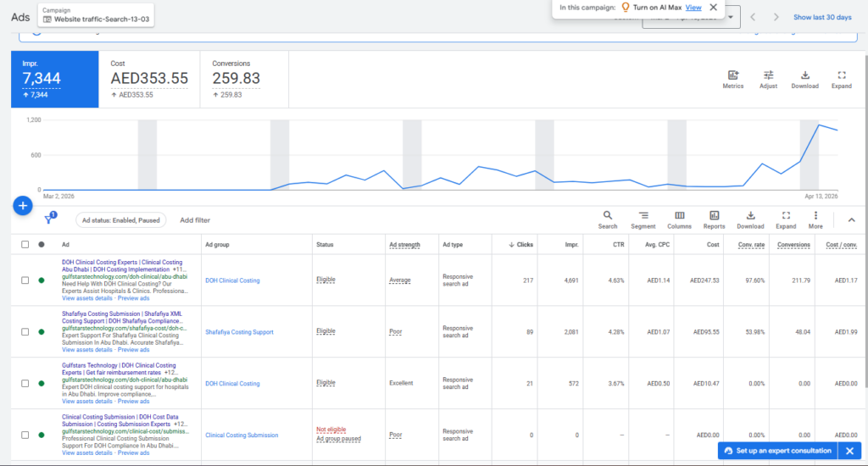The height and width of the screenshot is (466, 868).
Task: Click the filter funnel icon
Action: click(49, 219)
